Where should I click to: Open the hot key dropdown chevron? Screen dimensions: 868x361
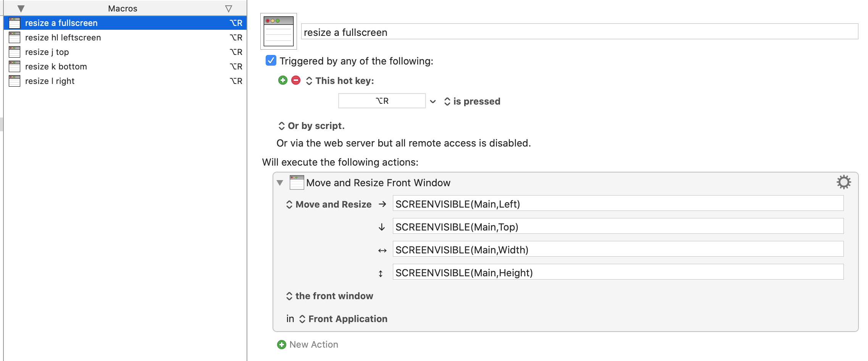(433, 102)
